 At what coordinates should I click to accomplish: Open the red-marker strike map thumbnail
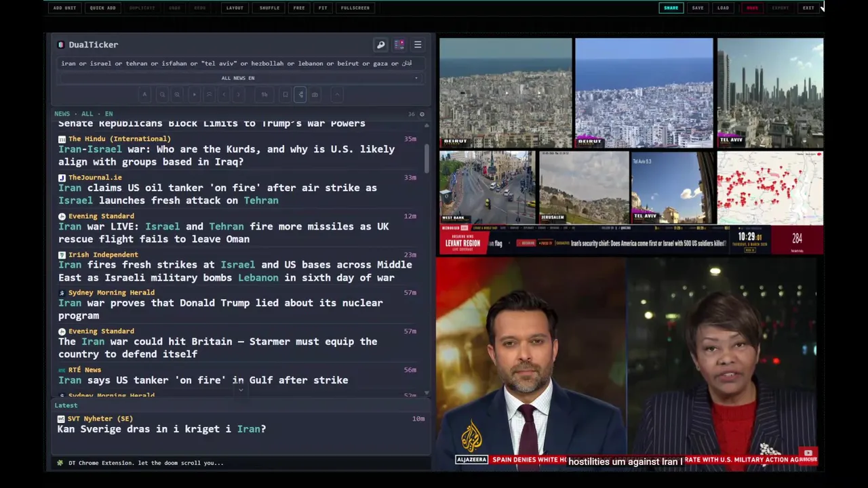pos(770,188)
